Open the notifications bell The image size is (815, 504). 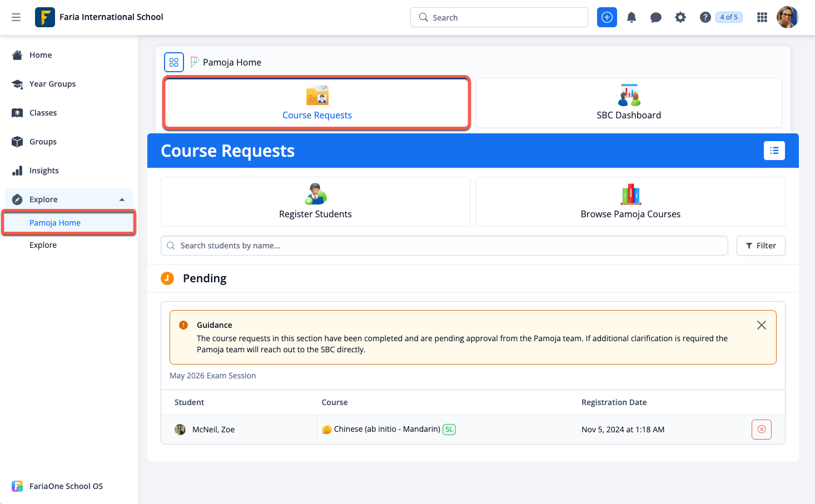(x=631, y=17)
